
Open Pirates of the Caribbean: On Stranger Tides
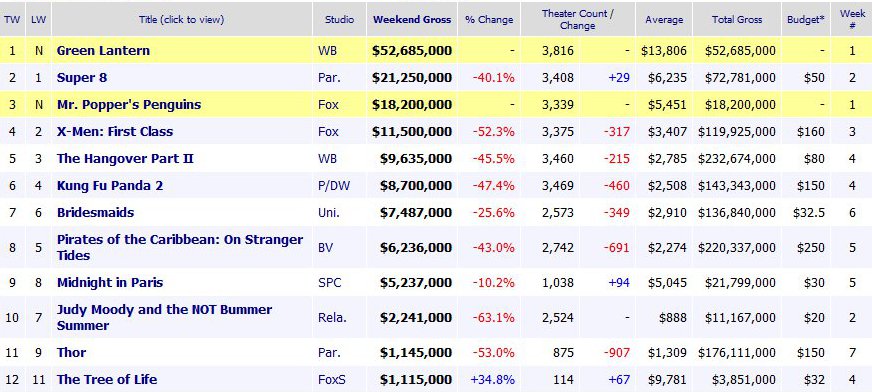coord(180,247)
